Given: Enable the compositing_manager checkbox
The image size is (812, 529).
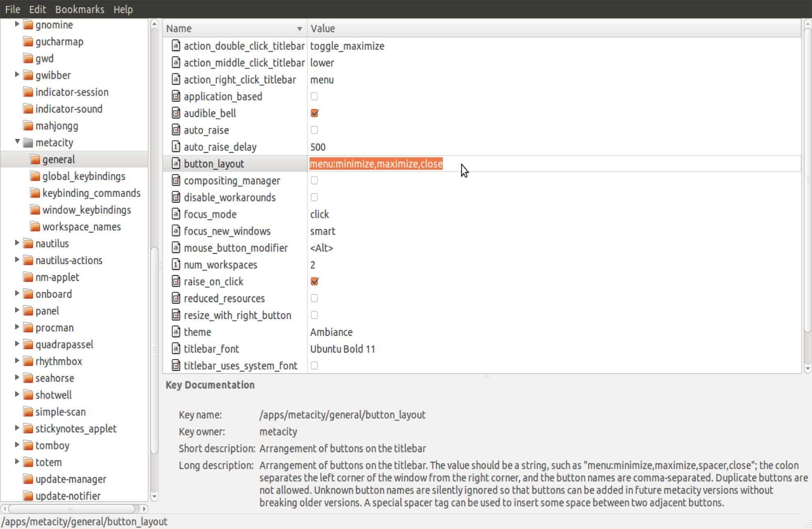Looking at the screenshot, I should coord(315,180).
